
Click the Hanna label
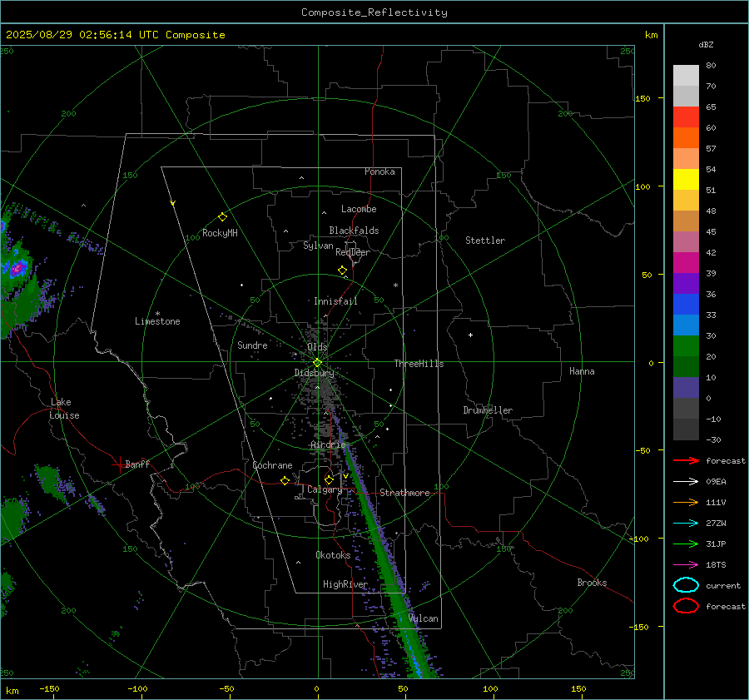[x=582, y=371]
